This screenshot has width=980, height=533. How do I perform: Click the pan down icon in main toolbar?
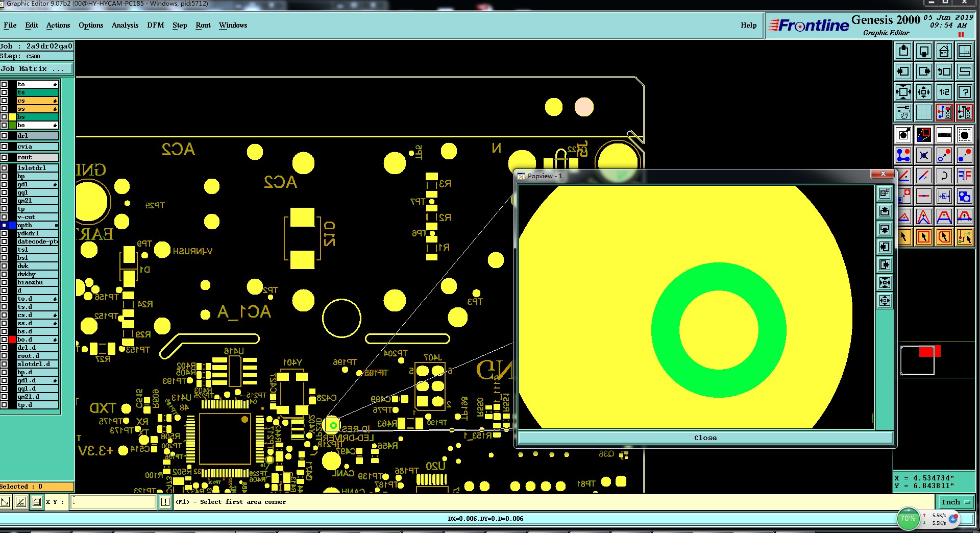(924, 51)
